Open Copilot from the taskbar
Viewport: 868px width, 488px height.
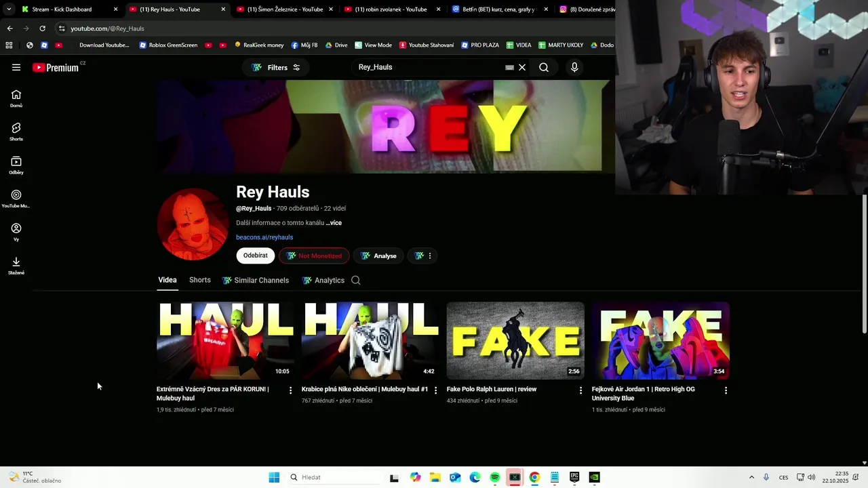[x=415, y=477]
